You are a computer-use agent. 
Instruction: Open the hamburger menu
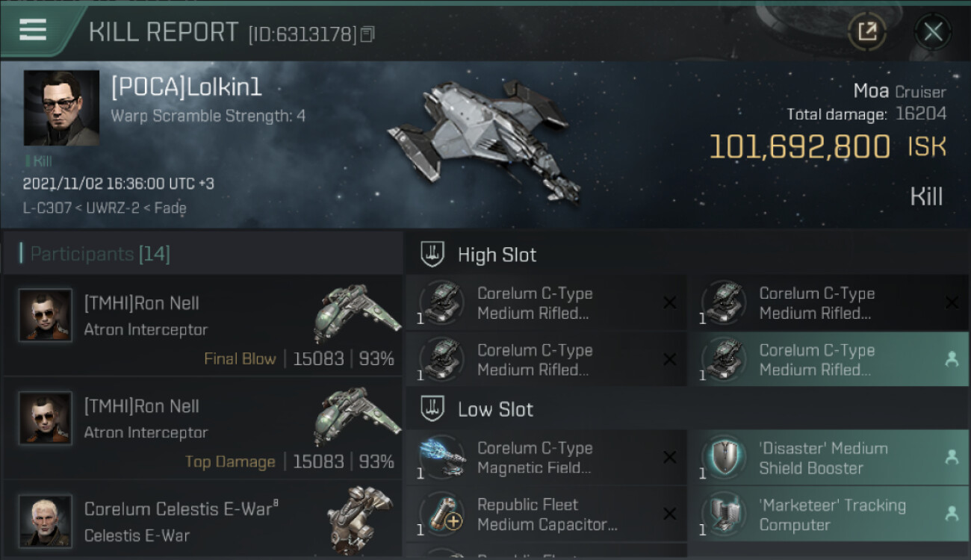pyautogui.click(x=33, y=30)
